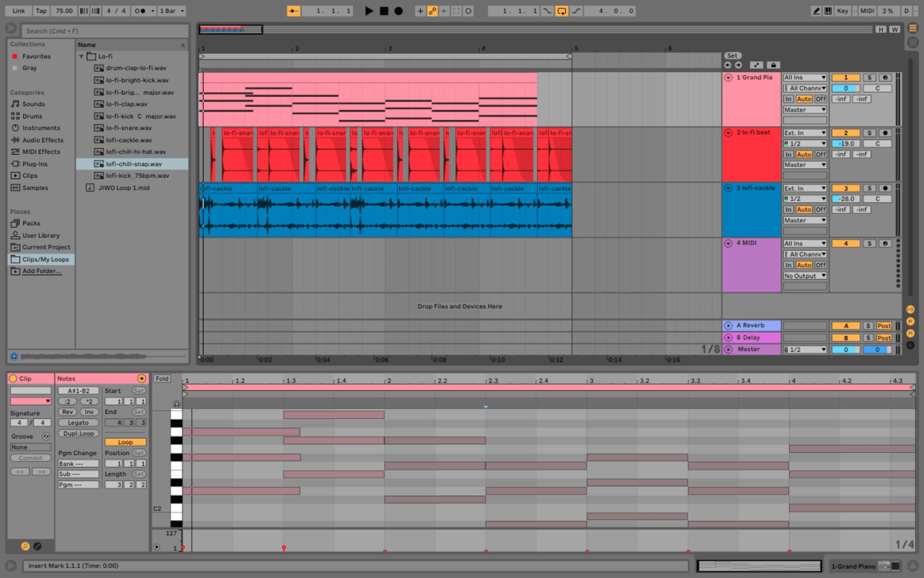Set Grand Piano monitor to In
The width and height of the screenshot is (924, 578).
click(x=788, y=99)
